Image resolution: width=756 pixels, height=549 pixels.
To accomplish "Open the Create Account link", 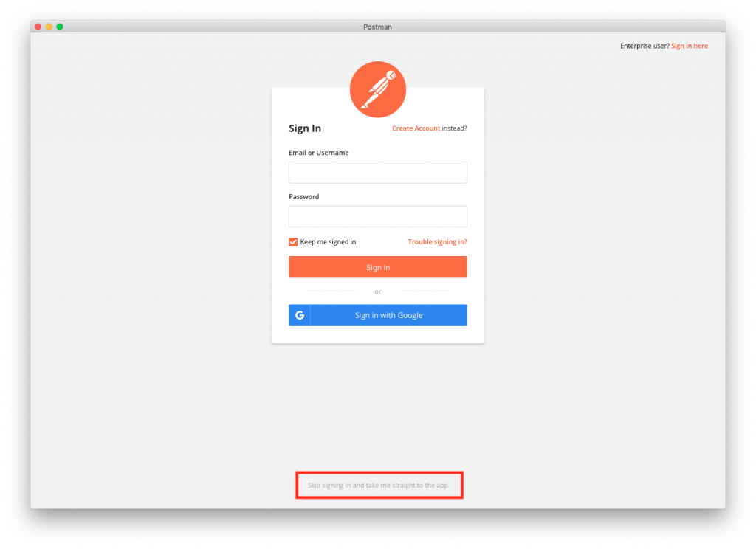I will click(416, 128).
